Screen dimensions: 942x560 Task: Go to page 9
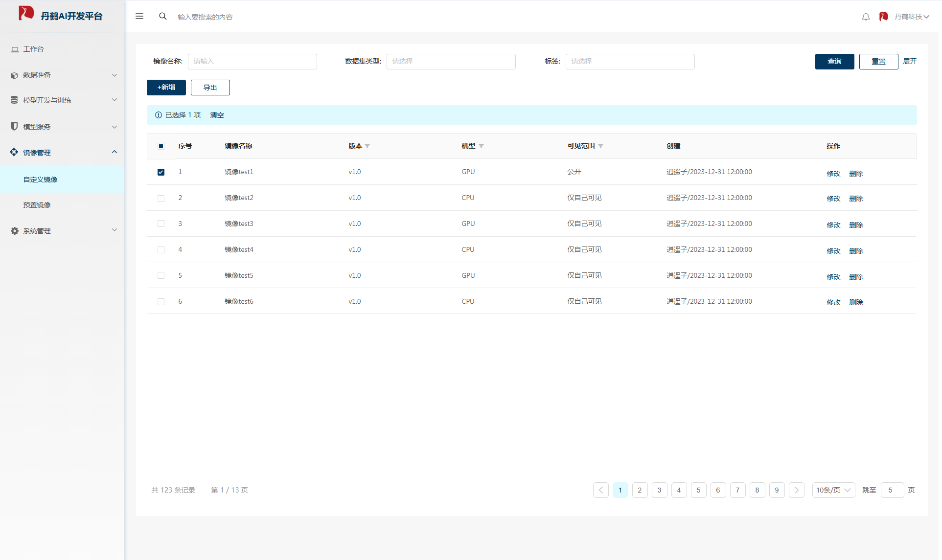pyautogui.click(x=777, y=490)
